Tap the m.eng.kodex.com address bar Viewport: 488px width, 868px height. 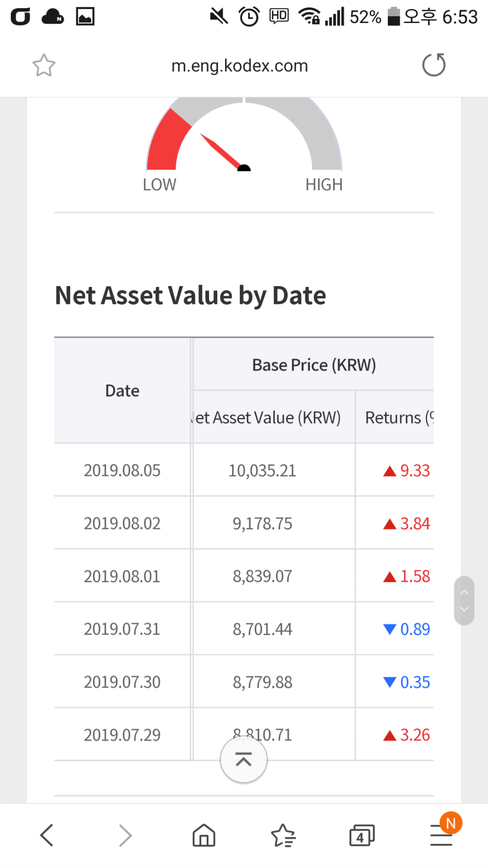point(239,66)
